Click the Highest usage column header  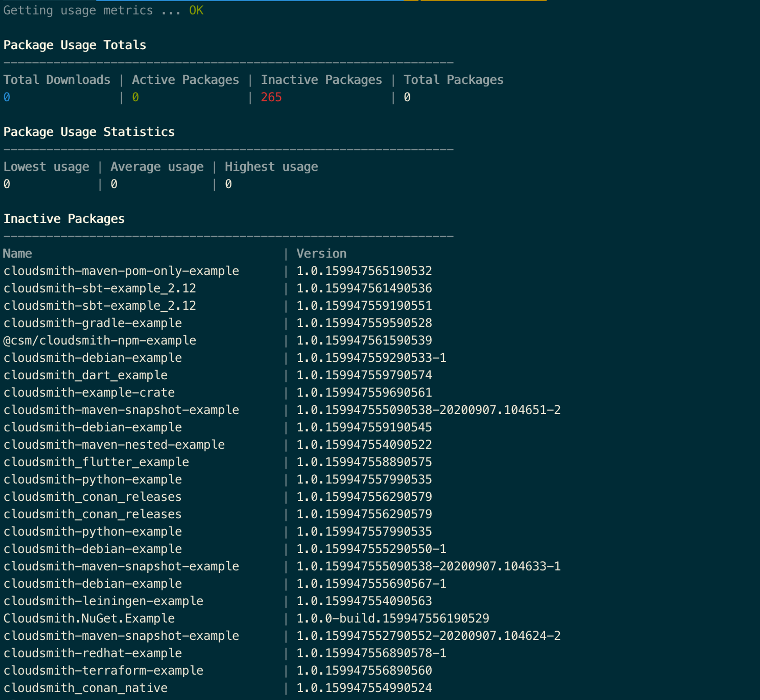(x=271, y=167)
